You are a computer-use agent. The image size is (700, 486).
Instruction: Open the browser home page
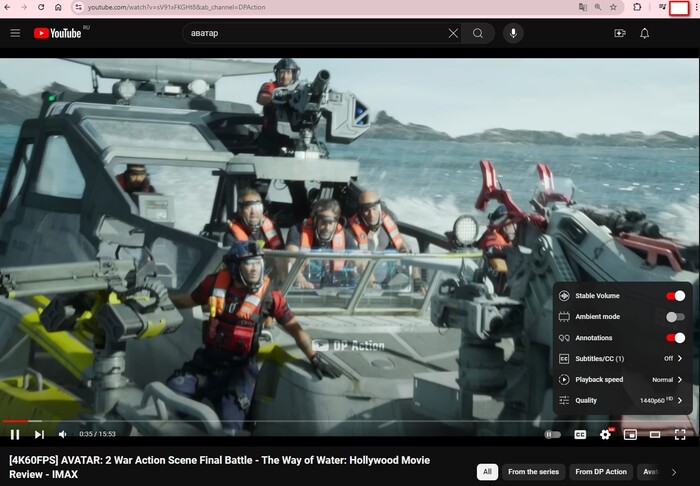click(x=58, y=7)
